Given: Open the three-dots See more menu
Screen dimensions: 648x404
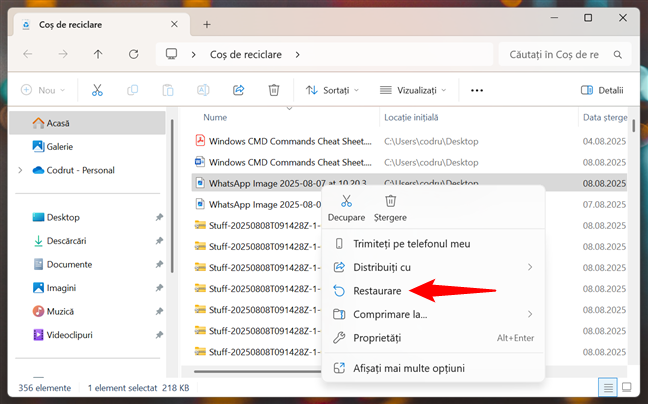Looking at the screenshot, I should (477, 90).
